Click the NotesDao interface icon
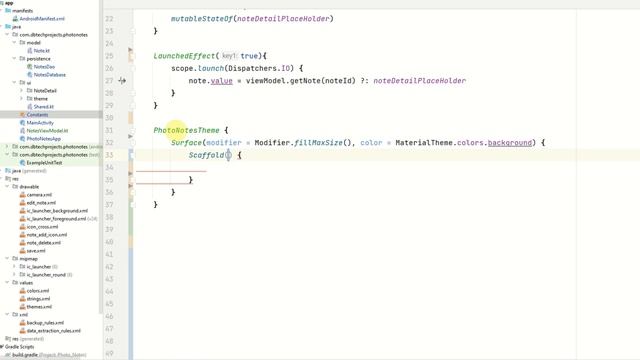 pyautogui.click(x=30, y=67)
